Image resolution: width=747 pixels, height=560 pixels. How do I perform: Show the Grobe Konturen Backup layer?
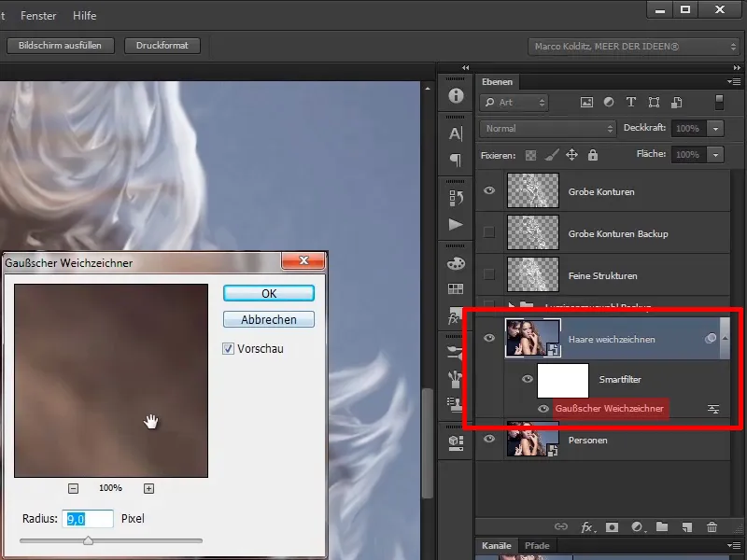pyautogui.click(x=489, y=232)
